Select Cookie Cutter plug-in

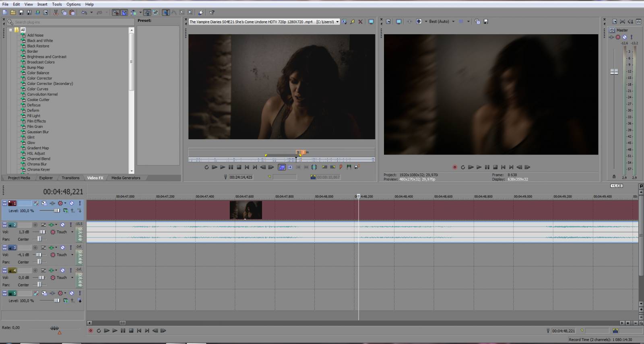(x=38, y=100)
